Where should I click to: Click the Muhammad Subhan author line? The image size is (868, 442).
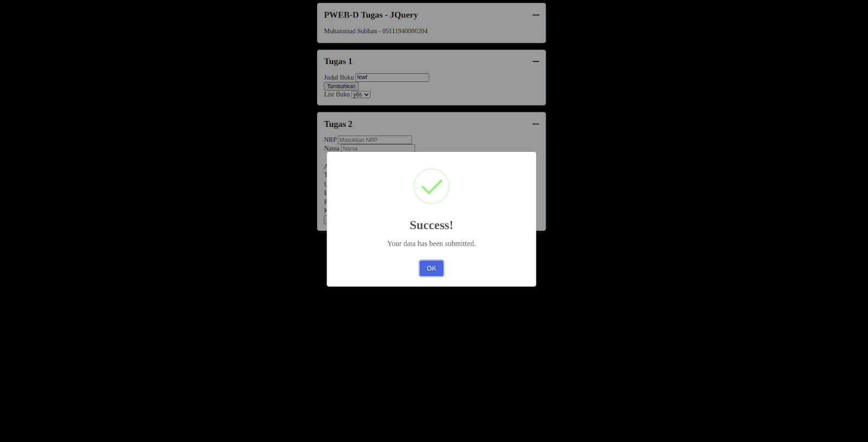[376, 31]
